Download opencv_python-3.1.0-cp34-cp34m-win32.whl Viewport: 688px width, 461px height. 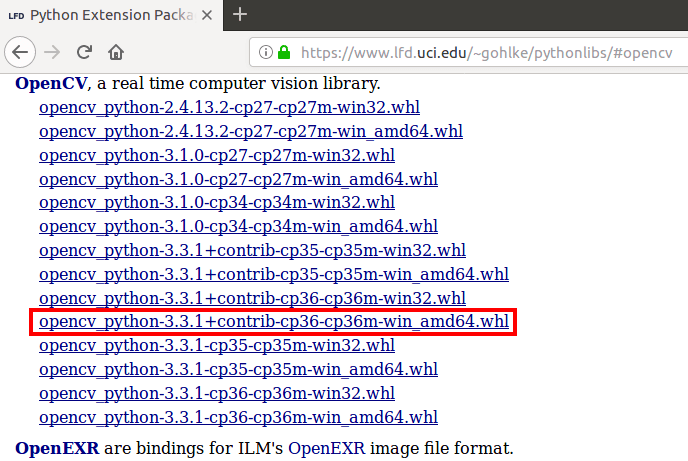(217, 203)
